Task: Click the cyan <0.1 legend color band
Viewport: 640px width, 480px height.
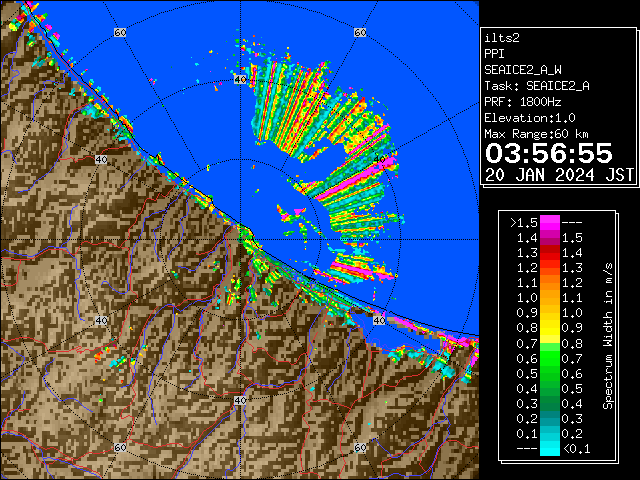Action: [x=549, y=449]
